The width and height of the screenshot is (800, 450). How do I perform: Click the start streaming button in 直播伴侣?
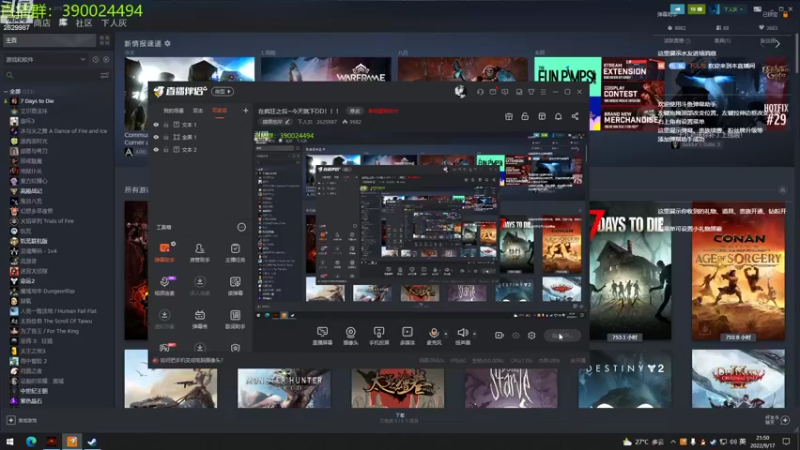coord(562,335)
